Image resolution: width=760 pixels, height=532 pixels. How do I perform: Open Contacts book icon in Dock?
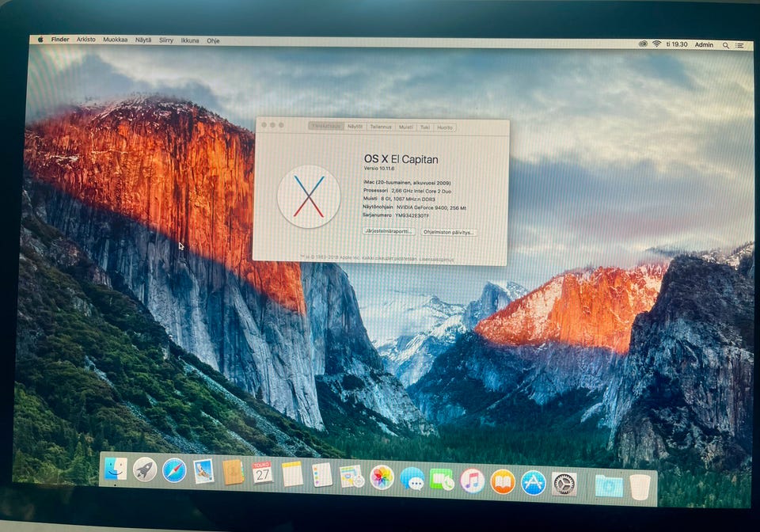[233, 473]
